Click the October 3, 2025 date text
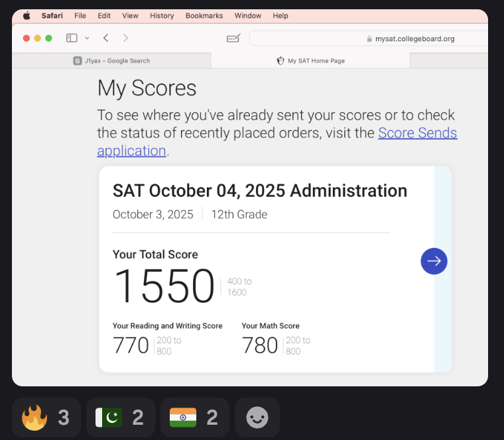Image resolution: width=504 pixels, height=440 pixels. (x=153, y=214)
